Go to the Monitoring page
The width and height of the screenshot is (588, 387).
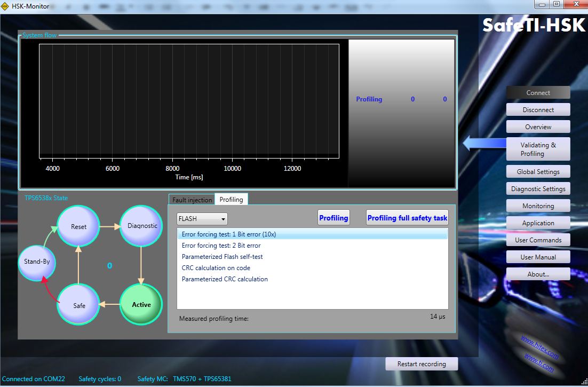click(538, 206)
